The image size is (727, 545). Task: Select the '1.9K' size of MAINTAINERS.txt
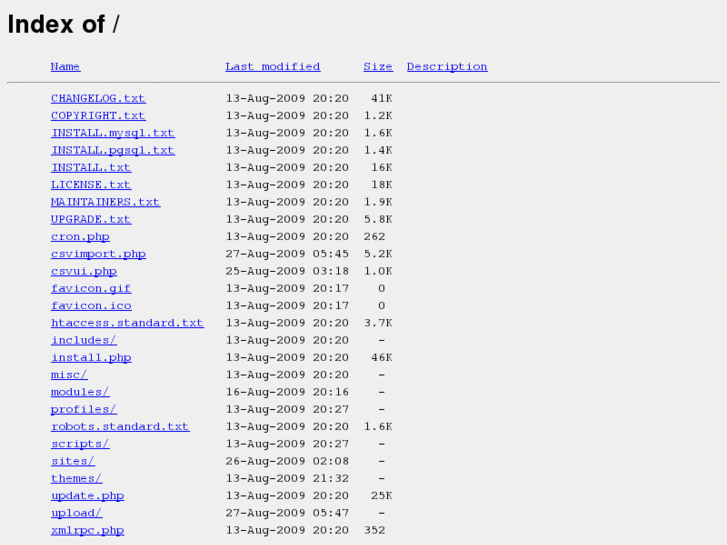click(x=378, y=202)
